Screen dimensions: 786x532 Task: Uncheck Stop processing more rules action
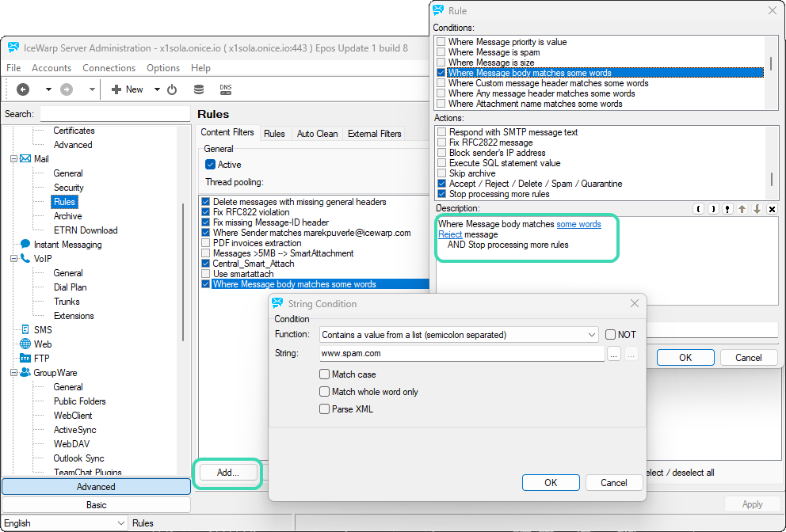point(441,194)
